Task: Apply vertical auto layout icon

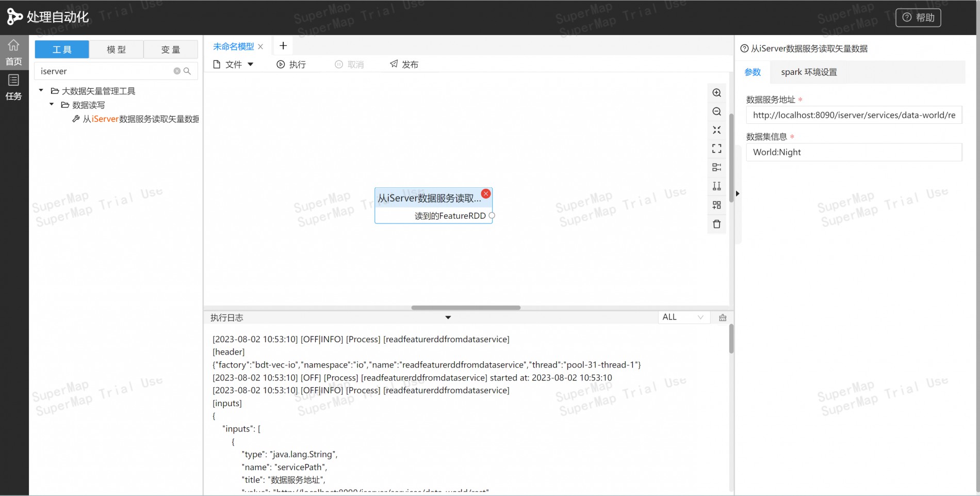Action: click(x=716, y=186)
